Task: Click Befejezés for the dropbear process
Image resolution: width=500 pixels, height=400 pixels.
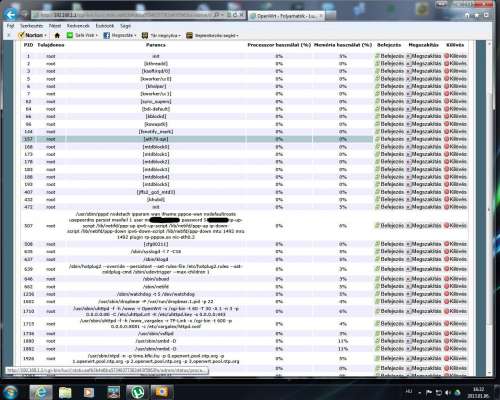Action: (389, 301)
